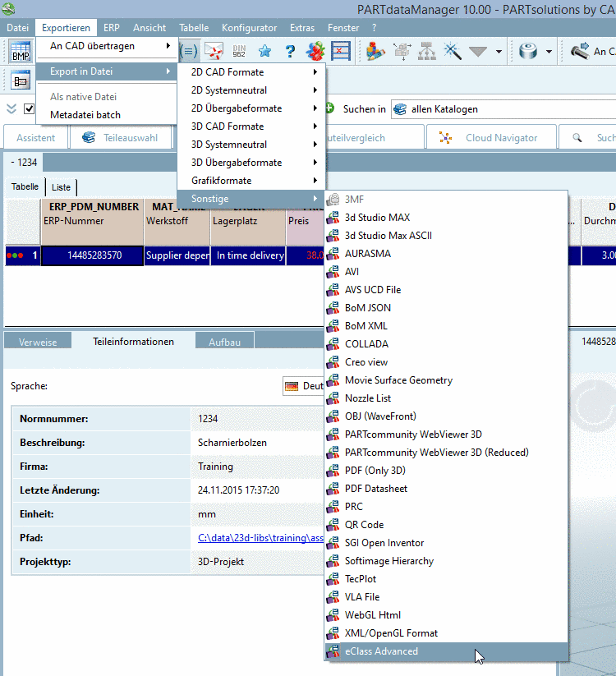This screenshot has width=616, height=676.
Task: Switch to the Teileauswahl tab
Action: coord(121,137)
